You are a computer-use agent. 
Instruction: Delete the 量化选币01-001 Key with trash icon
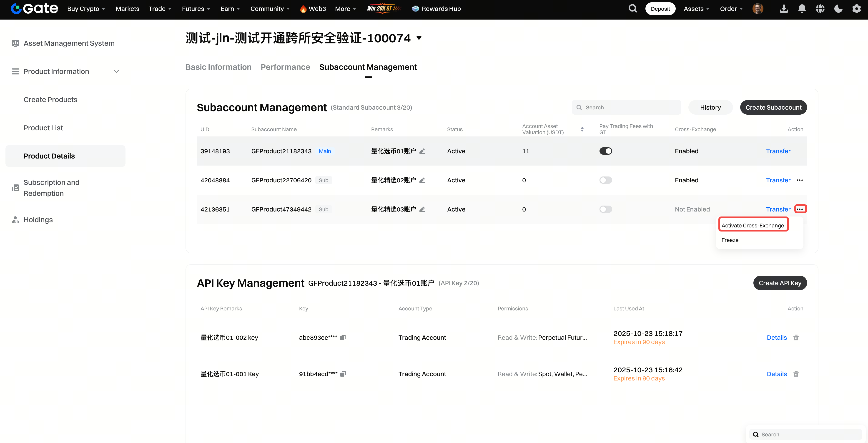tap(796, 374)
